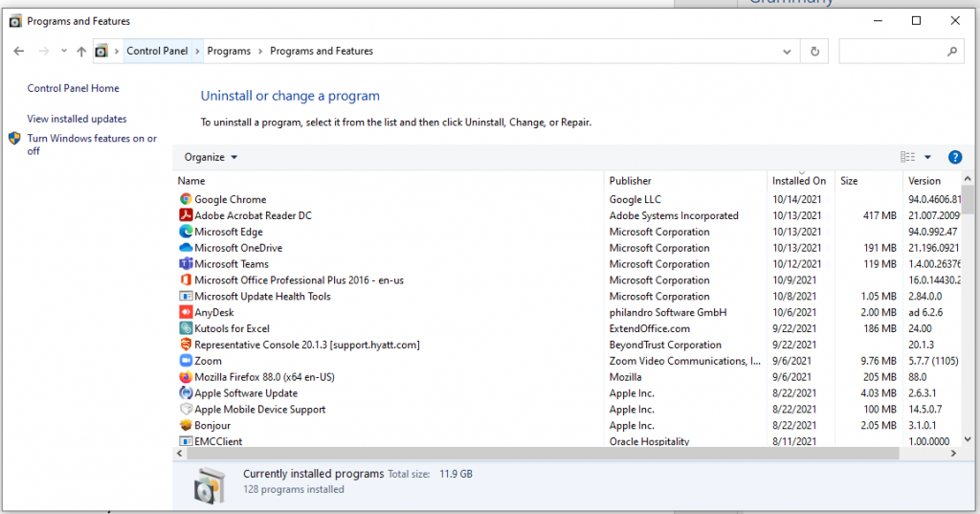Open the help question mark icon
Viewport: 980px width, 514px height.
point(954,157)
